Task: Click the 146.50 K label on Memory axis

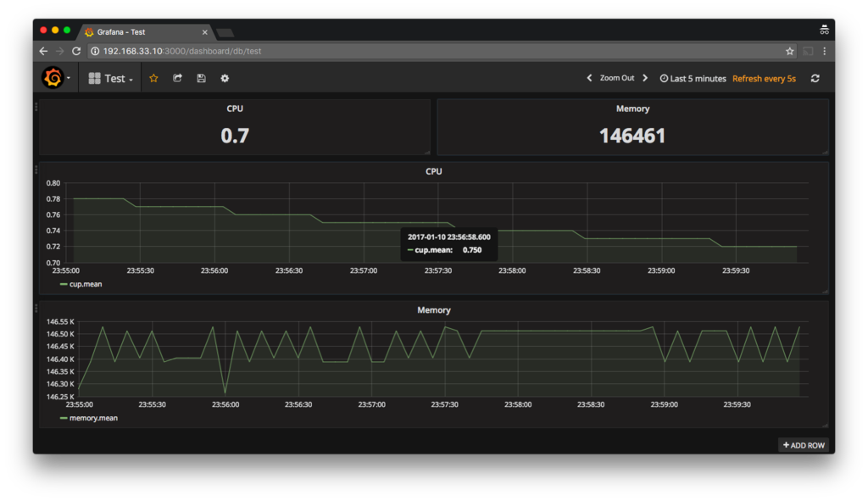Action: (60, 334)
